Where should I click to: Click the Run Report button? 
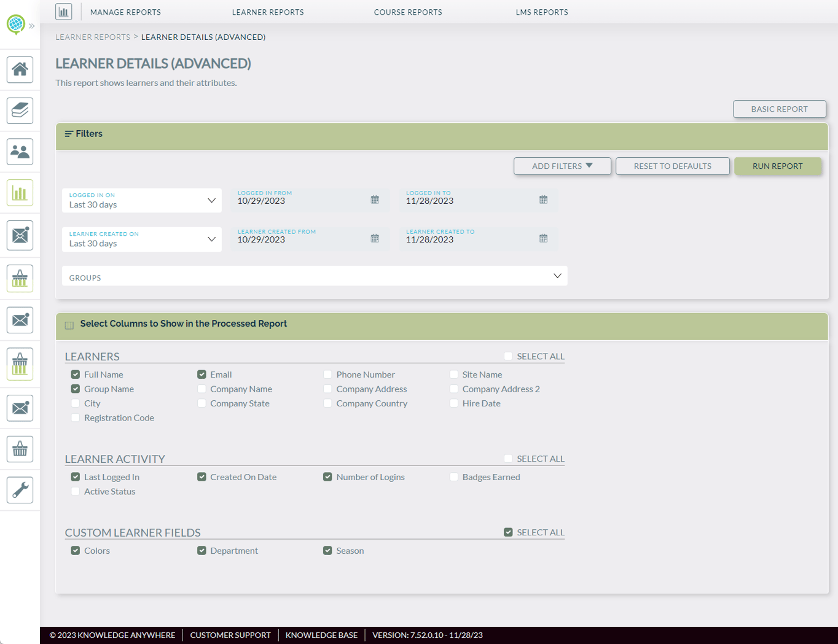pyautogui.click(x=778, y=166)
